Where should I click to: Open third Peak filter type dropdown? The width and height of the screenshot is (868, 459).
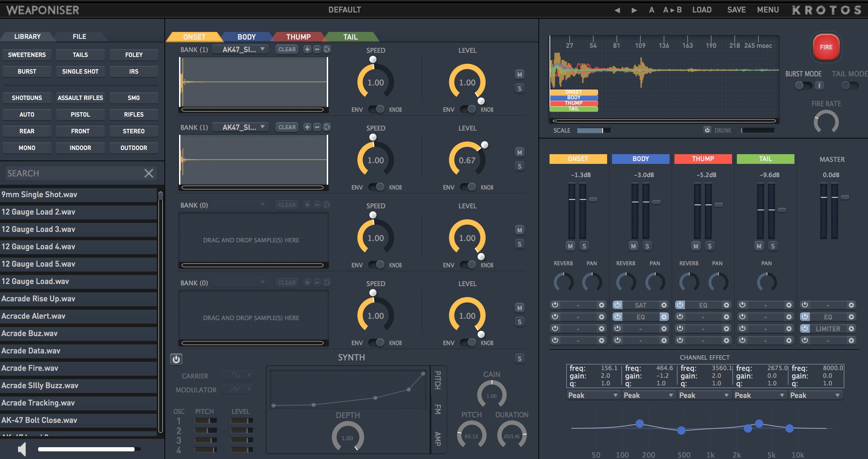click(704, 395)
